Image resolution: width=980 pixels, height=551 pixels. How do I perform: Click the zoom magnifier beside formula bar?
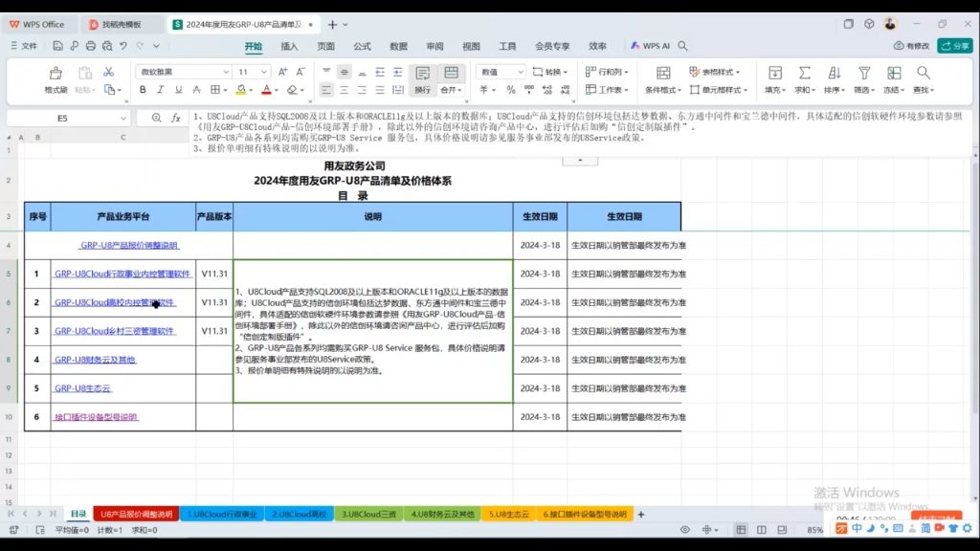click(x=156, y=118)
